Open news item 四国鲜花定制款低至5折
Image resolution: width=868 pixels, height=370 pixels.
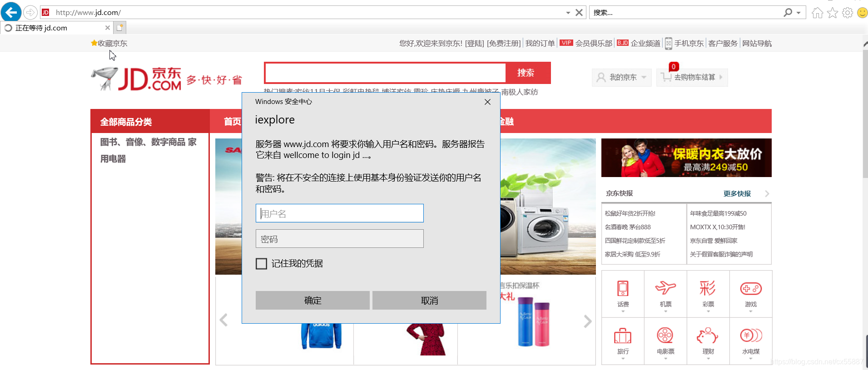click(635, 241)
